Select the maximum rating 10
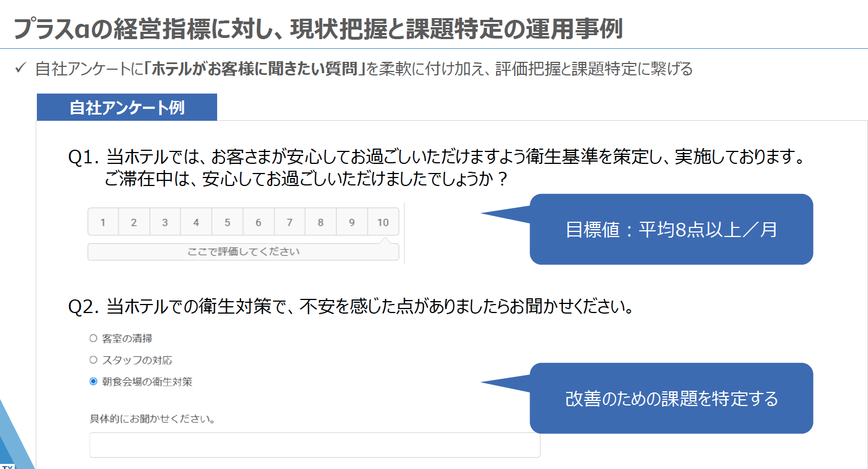 383,222
